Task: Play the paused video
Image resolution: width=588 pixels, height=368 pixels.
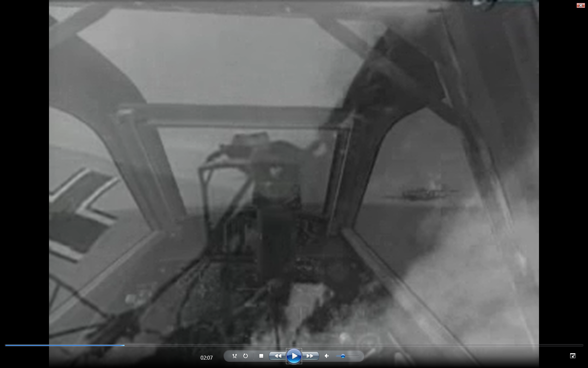Action: (x=294, y=356)
